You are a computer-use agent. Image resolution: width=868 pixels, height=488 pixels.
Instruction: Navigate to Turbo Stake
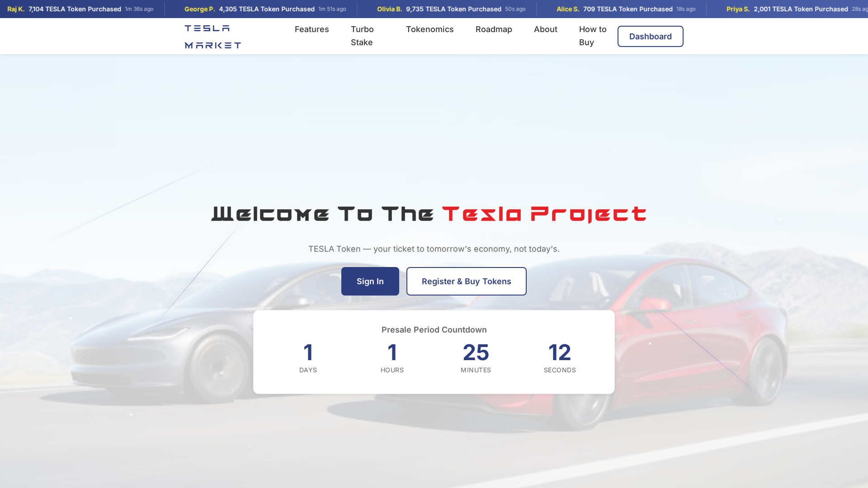pyautogui.click(x=362, y=36)
